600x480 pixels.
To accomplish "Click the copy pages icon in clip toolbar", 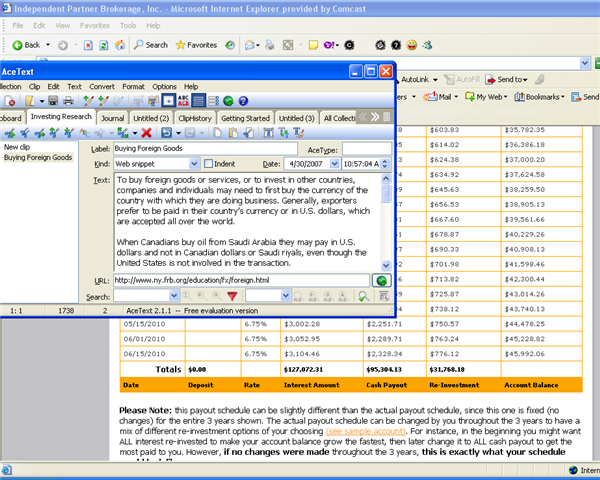I will point(217,133).
